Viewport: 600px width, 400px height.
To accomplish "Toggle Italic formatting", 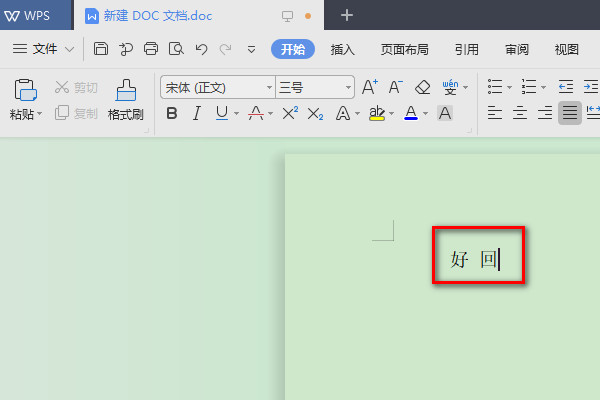I will [x=196, y=113].
